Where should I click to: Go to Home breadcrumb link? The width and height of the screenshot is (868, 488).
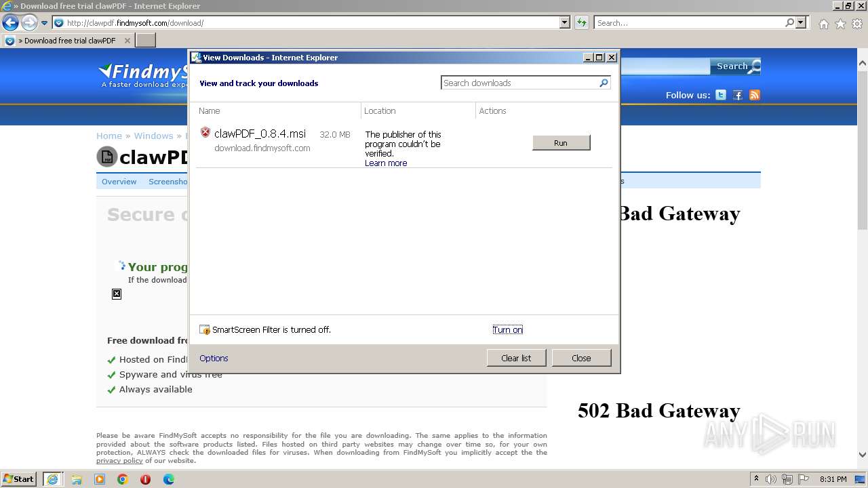pyautogui.click(x=109, y=136)
